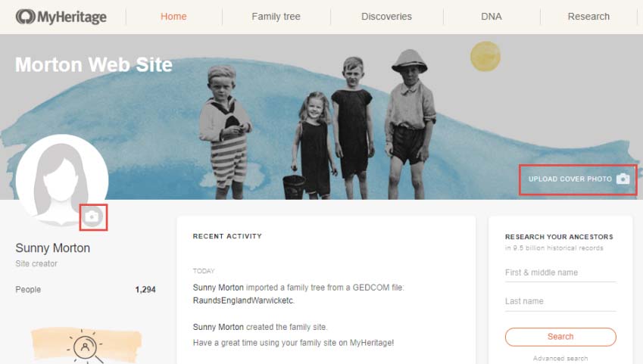Image resolution: width=643 pixels, height=364 pixels.
Task: Click the MyHeritage logo
Action: (61, 17)
